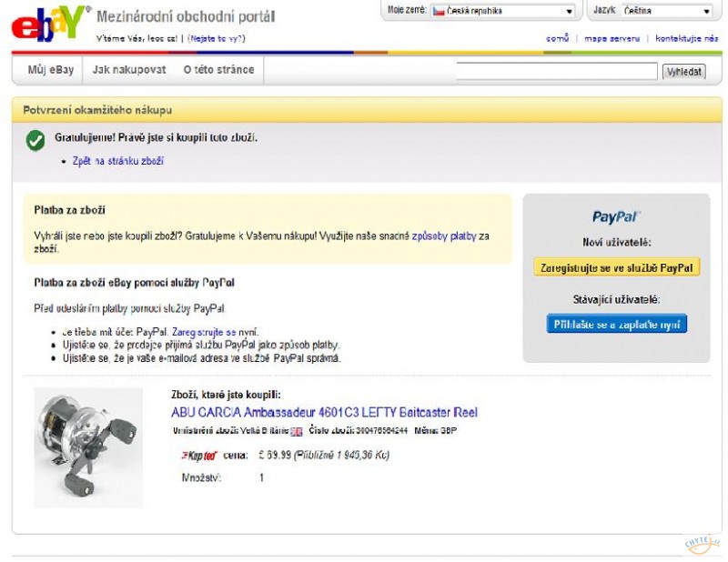This screenshot has height=562, width=728.
Task: Click into the search input field
Action: coord(557,71)
